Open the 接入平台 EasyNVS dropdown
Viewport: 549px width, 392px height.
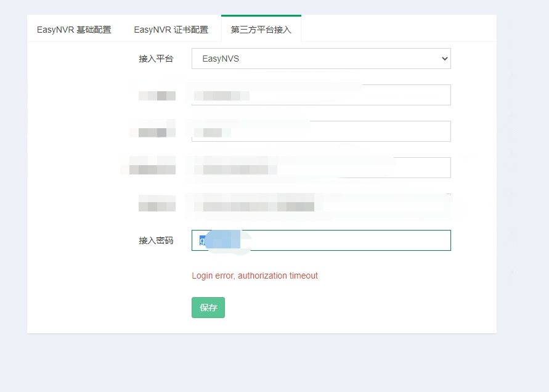(321, 59)
